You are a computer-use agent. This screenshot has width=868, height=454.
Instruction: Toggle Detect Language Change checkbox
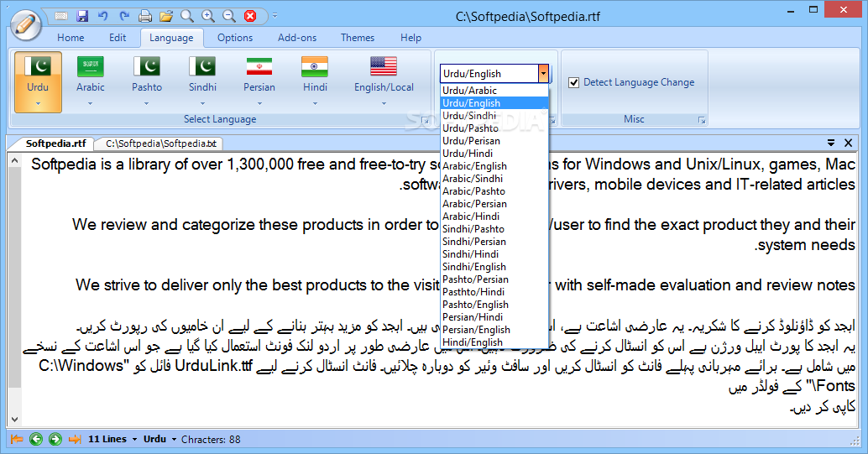[574, 82]
